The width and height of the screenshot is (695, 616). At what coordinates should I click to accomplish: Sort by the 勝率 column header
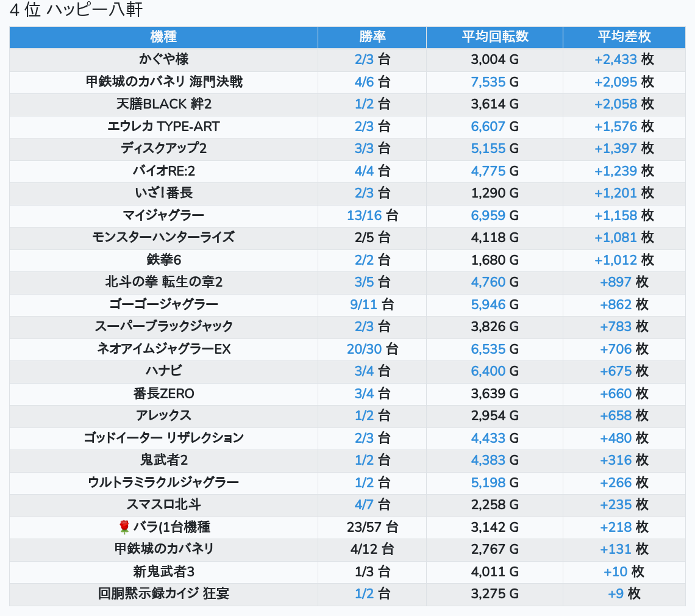(x=372, y=37)
